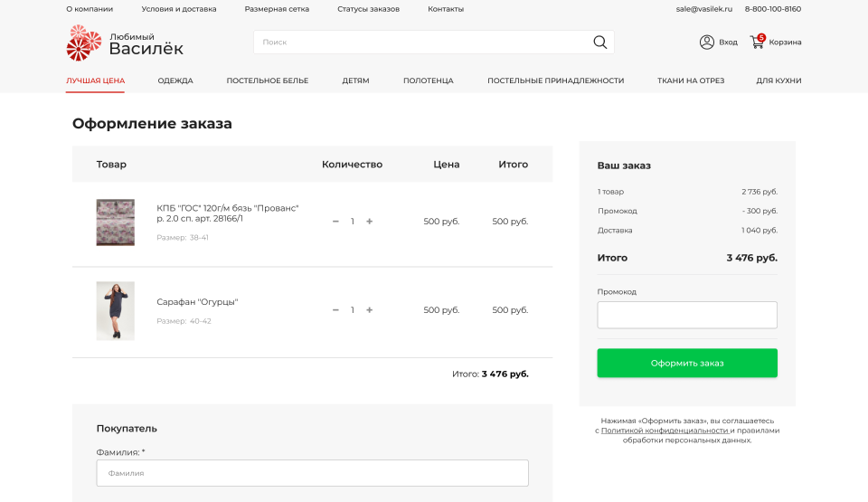Screen dimensions: 868x502
Task: Select the Лучшая цена tab
Action: tap(95, 81)
